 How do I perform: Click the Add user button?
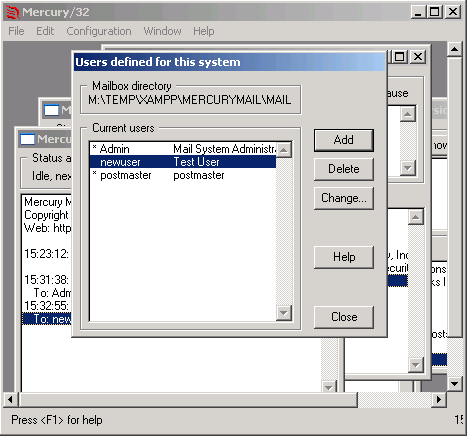click(344, 140)
